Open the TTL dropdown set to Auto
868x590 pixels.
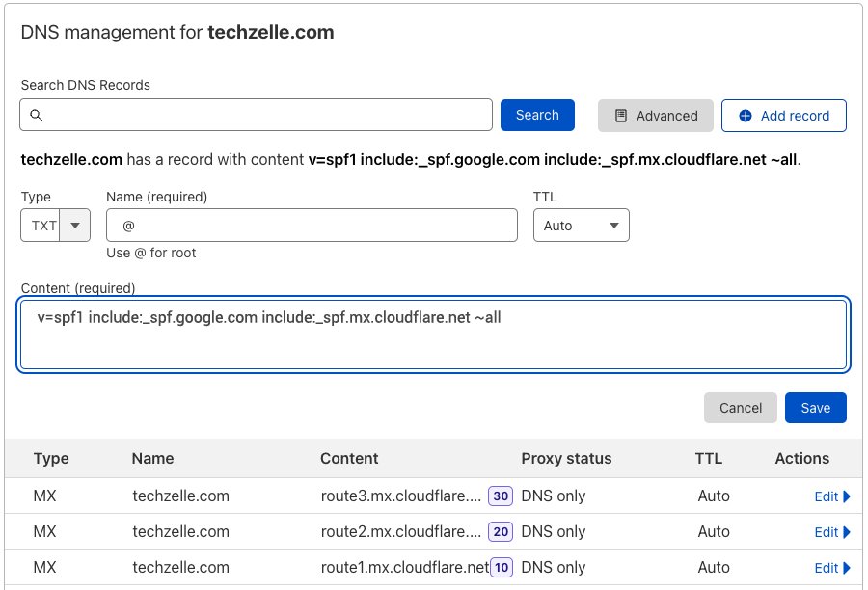point(582,226)
